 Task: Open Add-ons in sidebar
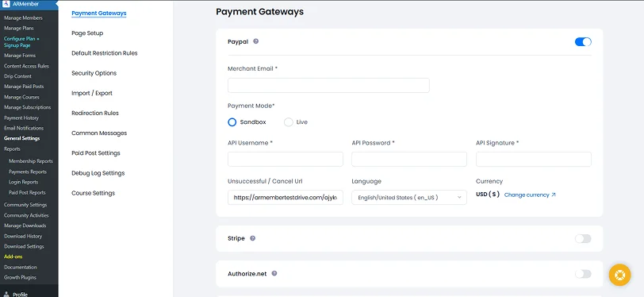pos(13,256)
